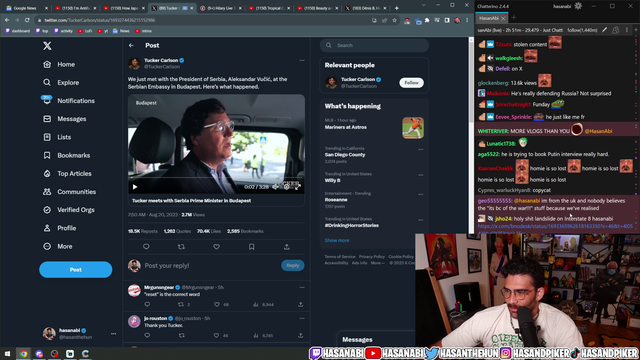
Task: Click the Reply button
Action: tap(293, 265)
